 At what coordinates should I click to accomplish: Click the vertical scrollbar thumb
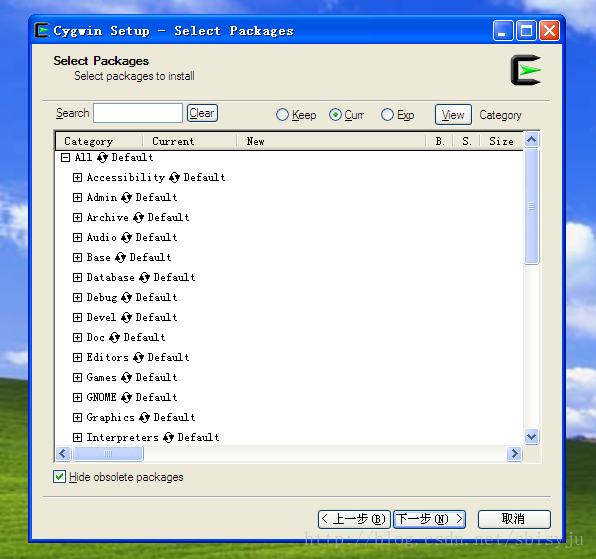click(531, 206)
